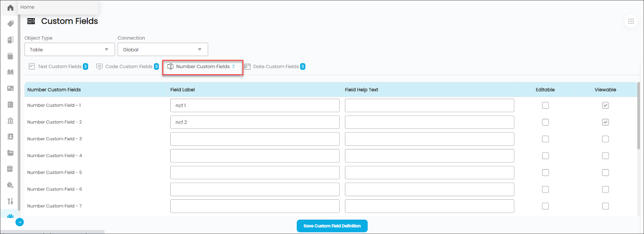Click the Text Custom Fields tab icon
The image size is (644, 234).
32,66
